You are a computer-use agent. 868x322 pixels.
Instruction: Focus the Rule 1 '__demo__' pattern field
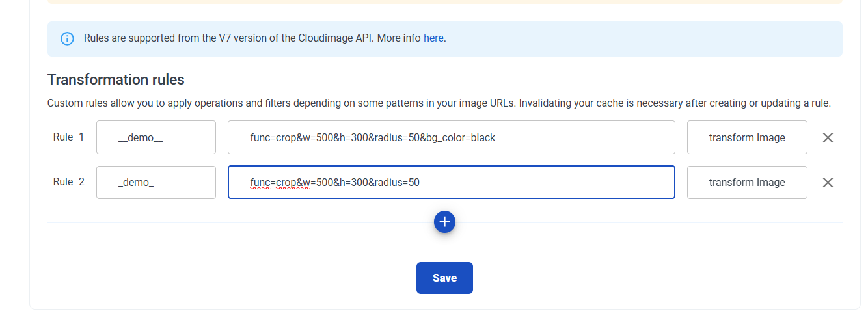pyautogui.click(x=156, y=137)
